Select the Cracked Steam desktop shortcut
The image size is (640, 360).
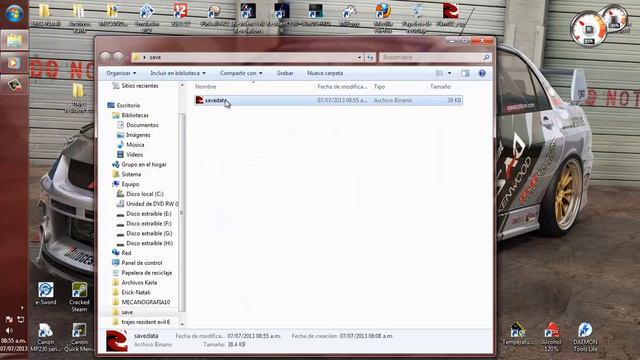pyautogui.click(x=79, y=297)
